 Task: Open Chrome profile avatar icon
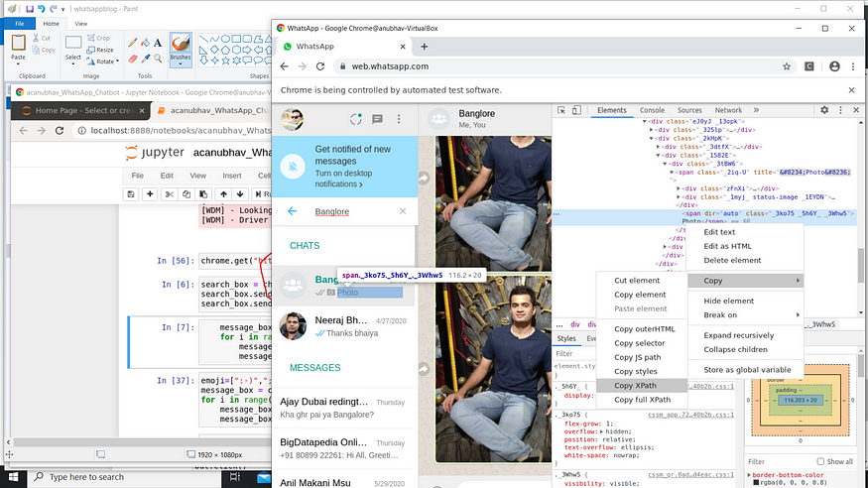[x=835, y=66]
